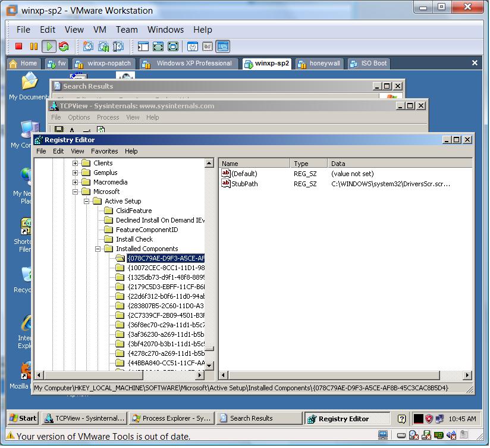Open the VMware File menu
The height and width of the screenshot is (448, 490).
(x=23, y=30)
